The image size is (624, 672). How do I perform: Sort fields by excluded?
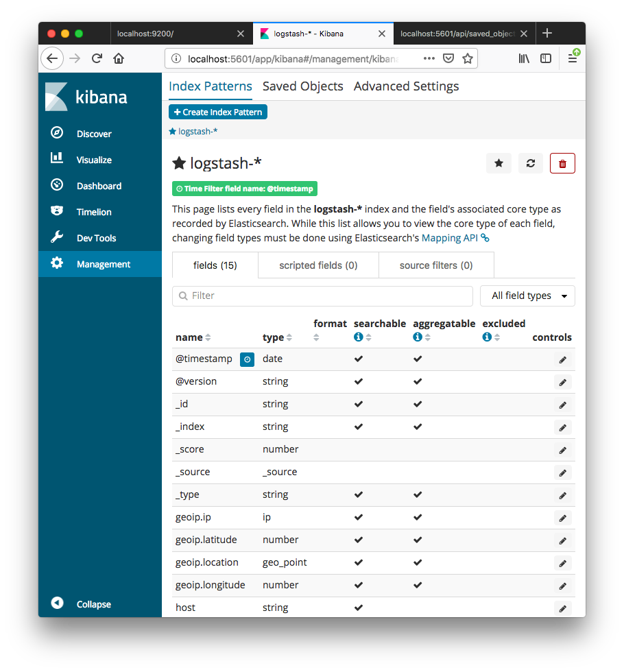coord(497,337)
